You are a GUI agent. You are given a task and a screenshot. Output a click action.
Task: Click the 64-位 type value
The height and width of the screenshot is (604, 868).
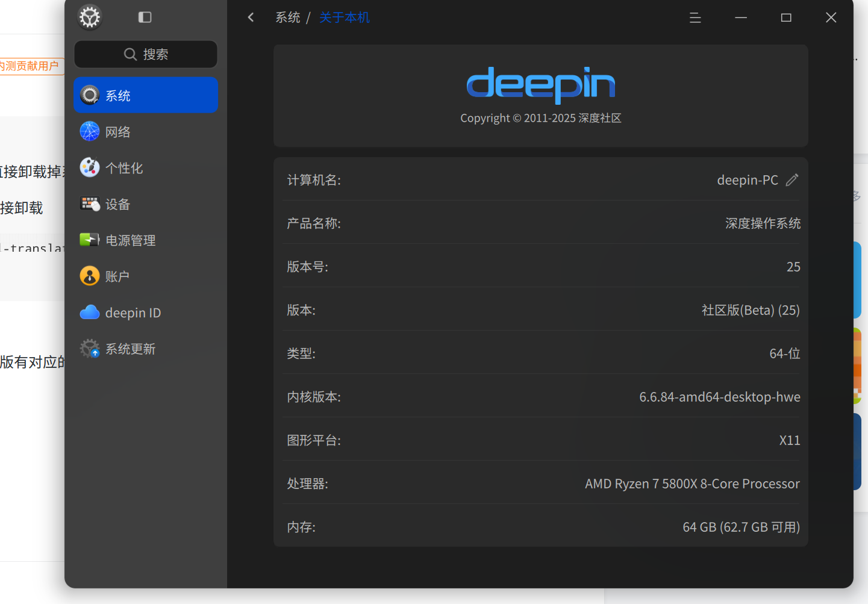pos(785,353)
